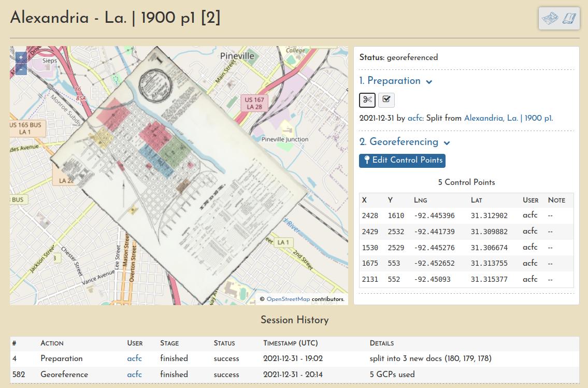Select Y value 553 cell
Viewport: 588px width, 388px height.
[x=394, y=264]
